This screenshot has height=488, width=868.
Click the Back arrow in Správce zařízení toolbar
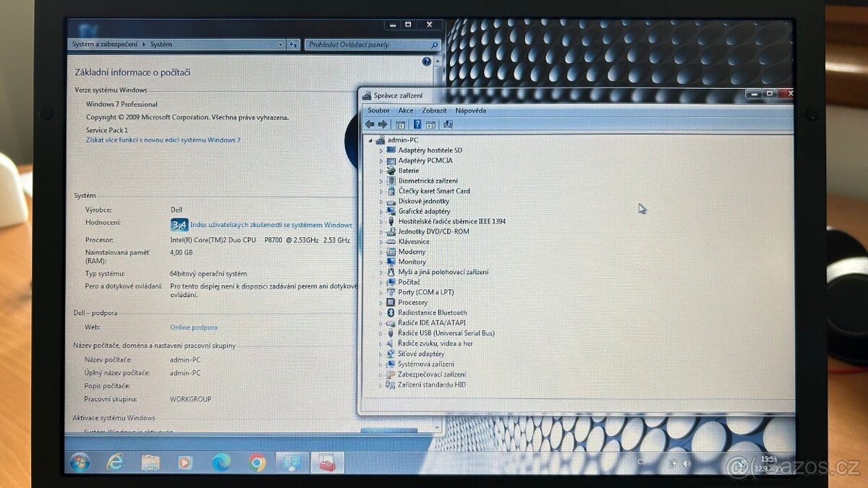(x=370, y=124)
